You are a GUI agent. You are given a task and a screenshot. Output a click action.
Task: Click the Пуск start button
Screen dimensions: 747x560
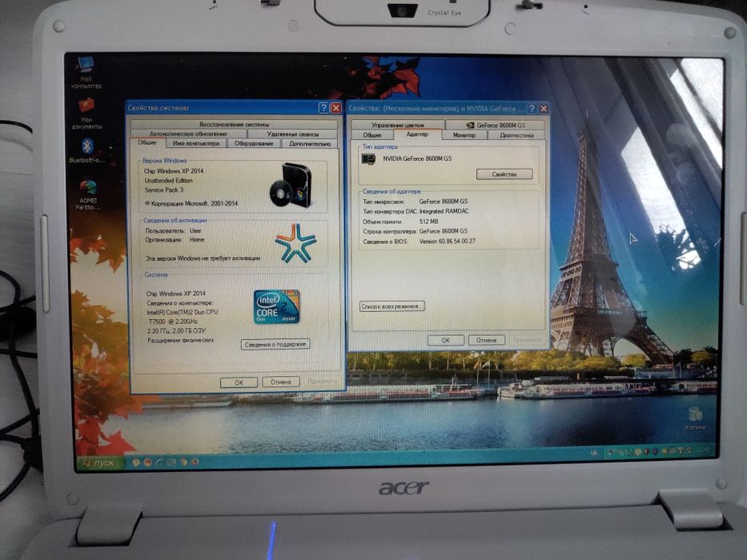tap(100, 462)
